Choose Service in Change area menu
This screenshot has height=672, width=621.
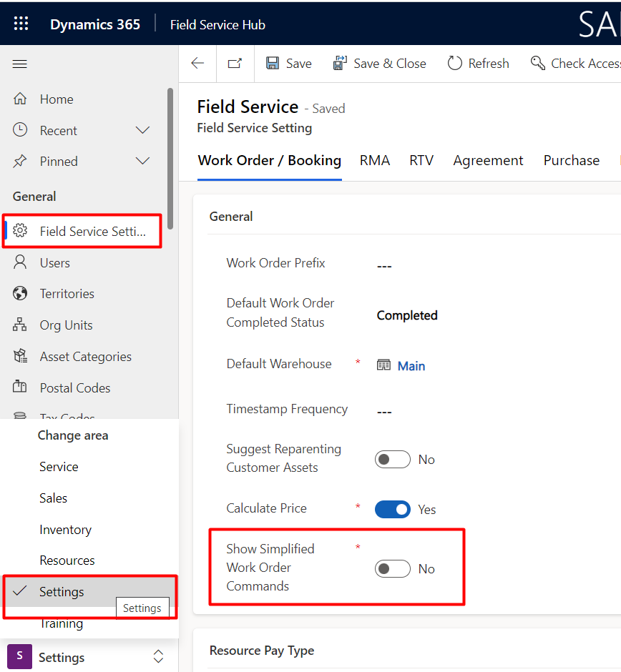click(x=59, y=467)
